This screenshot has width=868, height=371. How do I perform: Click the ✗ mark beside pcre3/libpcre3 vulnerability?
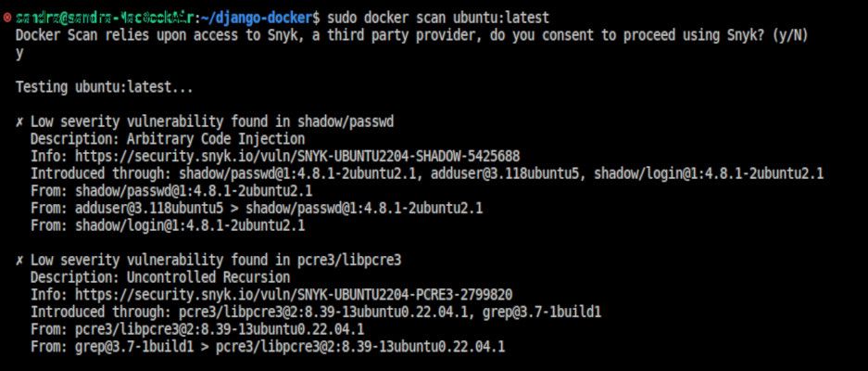tap(19, 261)
